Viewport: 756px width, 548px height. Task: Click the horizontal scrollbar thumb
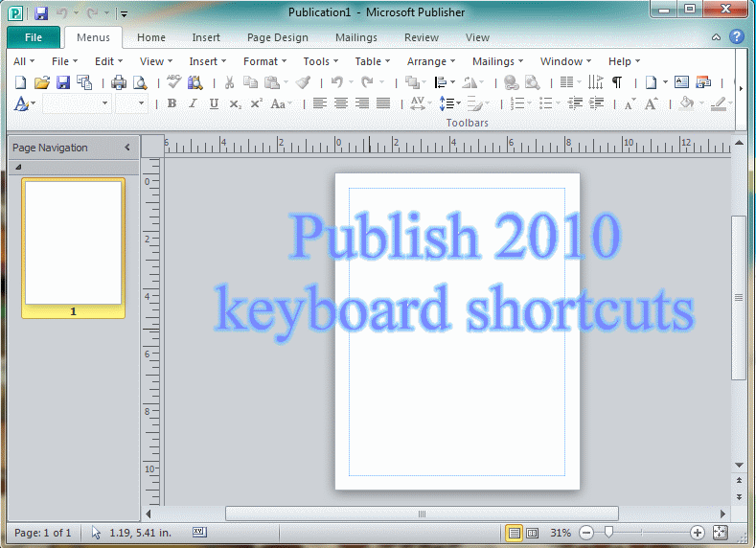click(x=422, y=514)
